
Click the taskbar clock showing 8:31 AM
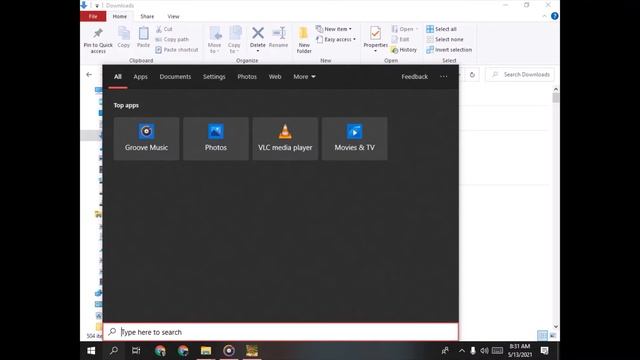coord(520,351)
